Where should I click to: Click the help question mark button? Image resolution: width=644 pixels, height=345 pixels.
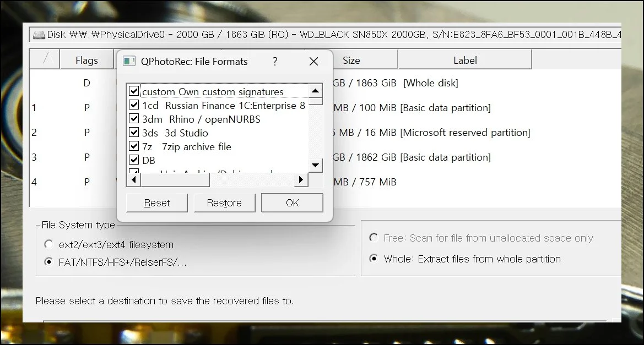[275, 62]
